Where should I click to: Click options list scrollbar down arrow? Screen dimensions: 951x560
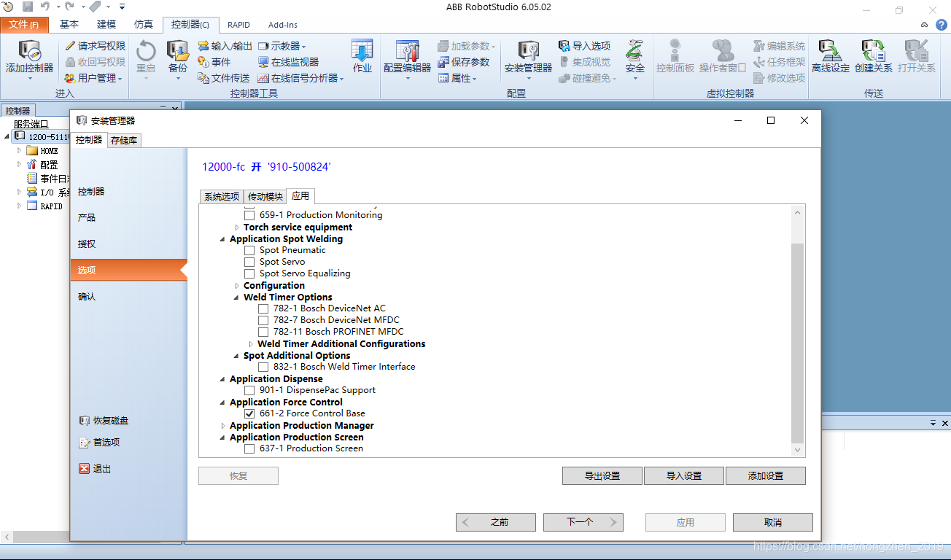797,451
